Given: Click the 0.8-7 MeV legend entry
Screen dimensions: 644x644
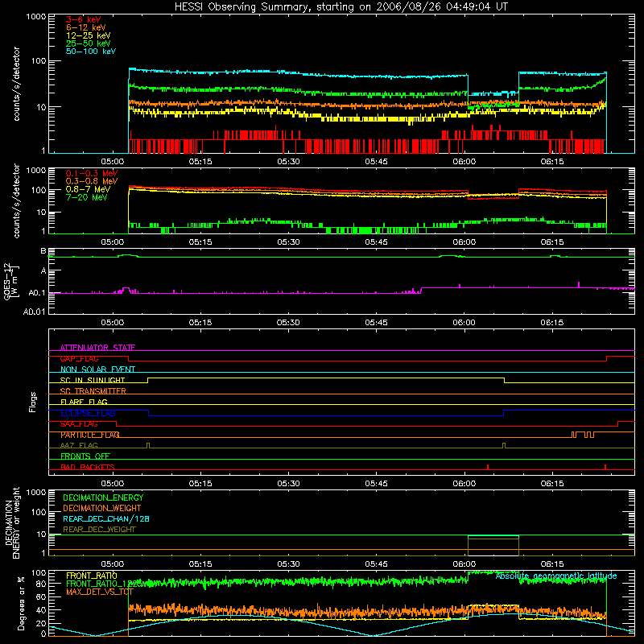Looking at the screenshot, I should (x=88, y=189).
